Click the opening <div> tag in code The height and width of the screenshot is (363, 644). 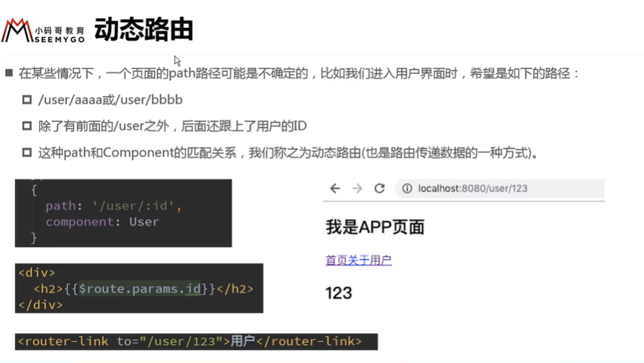[x=36, y=272]
